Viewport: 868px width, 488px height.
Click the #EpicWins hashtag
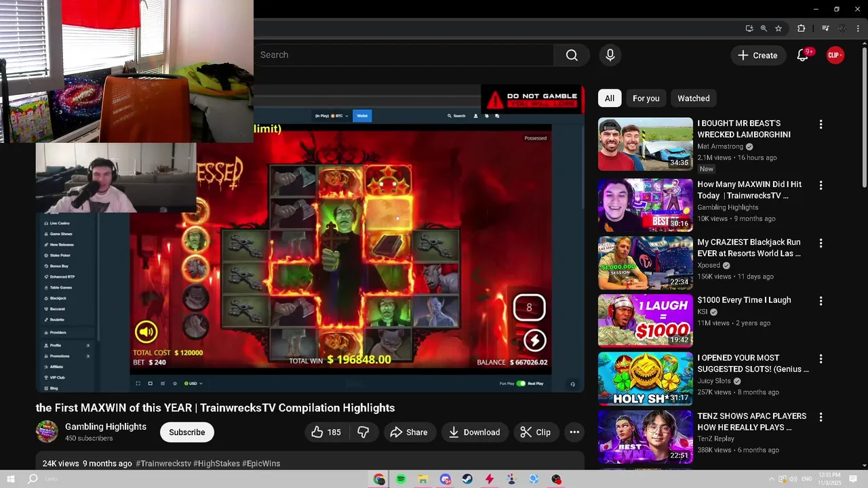[x=261, y=464]
